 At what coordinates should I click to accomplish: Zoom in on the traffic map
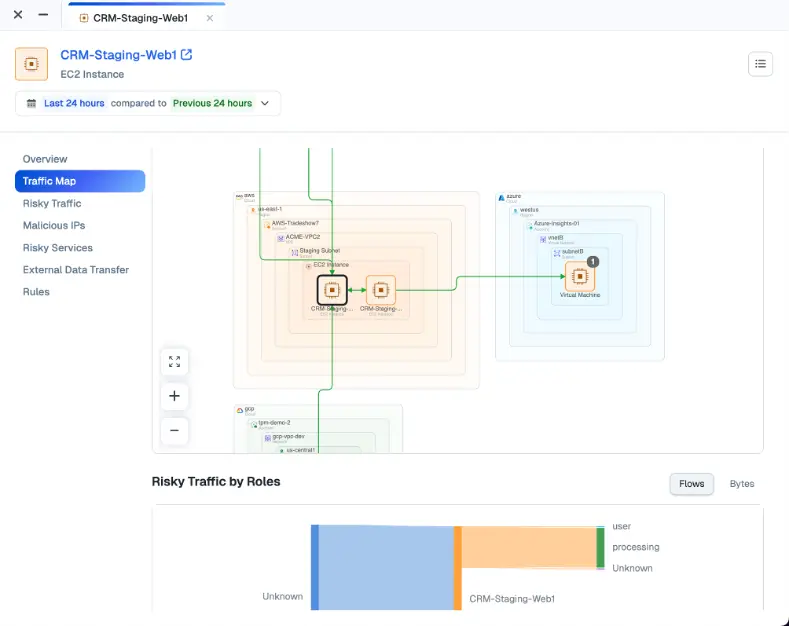[x=174, y=396]
